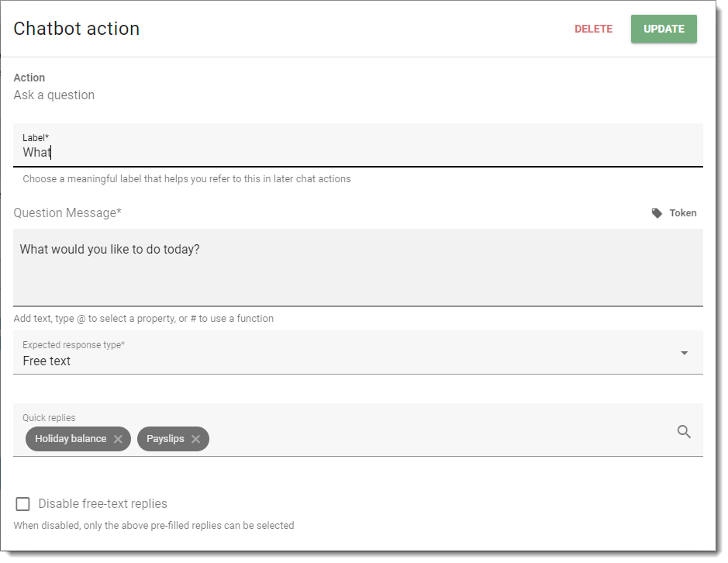Click inside the Question Message text area

(358, 268)
